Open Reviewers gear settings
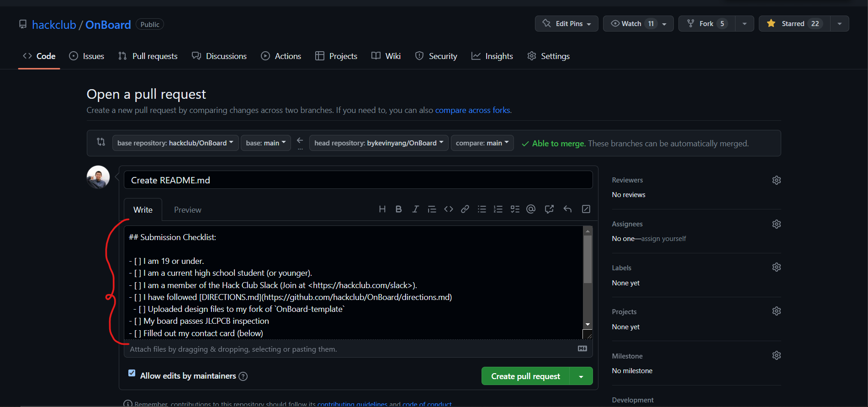 [x=777, y=180]
